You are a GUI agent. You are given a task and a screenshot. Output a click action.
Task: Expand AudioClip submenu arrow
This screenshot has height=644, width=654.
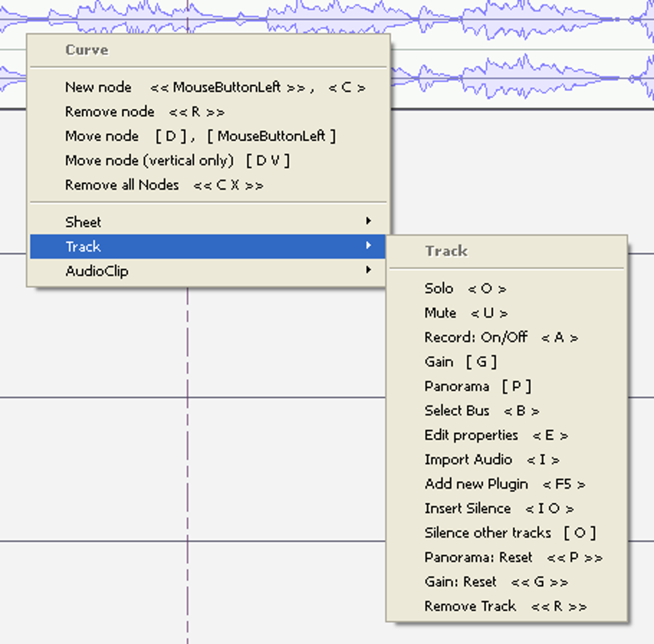point(368,269)
